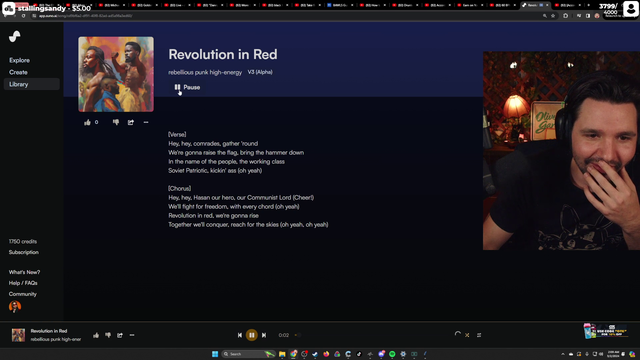This screenshot has height=360, width=640.
Task: Share the track from the player bar
Action: pyautogui.click(x=120, y=335)
